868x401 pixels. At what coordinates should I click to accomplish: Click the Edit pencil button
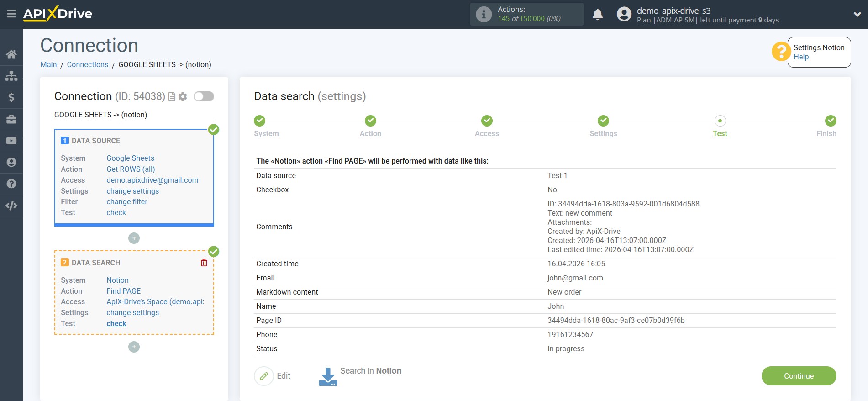(x=264, y=376)
